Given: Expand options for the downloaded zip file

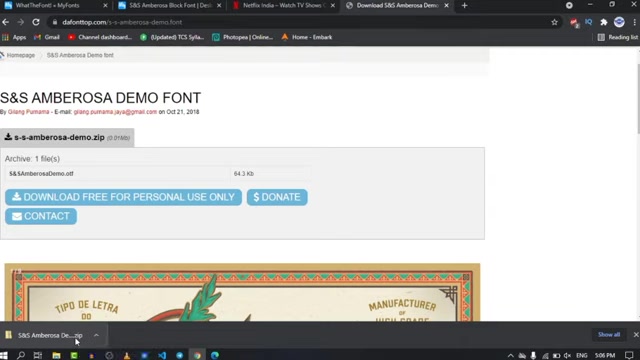Looking at the screenshot, I should pos(96,335).
